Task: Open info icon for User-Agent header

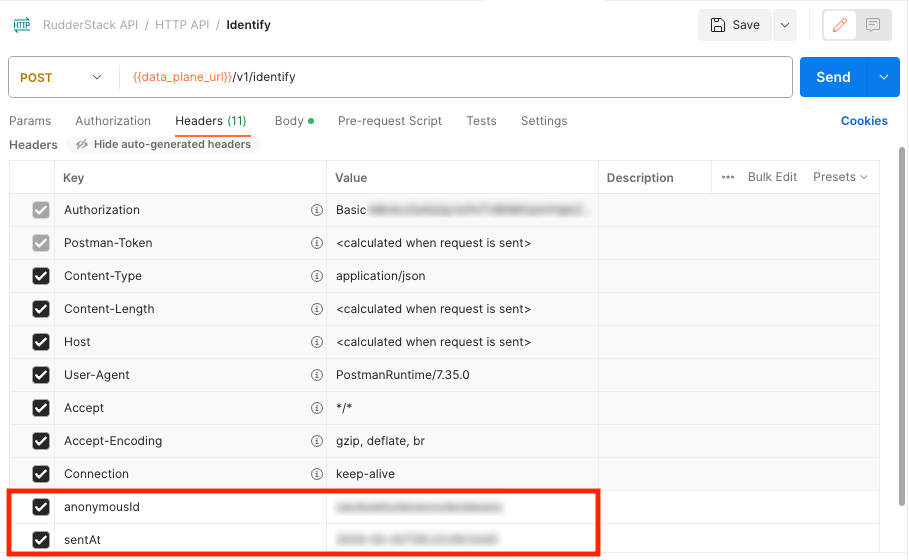Action: 317,375
